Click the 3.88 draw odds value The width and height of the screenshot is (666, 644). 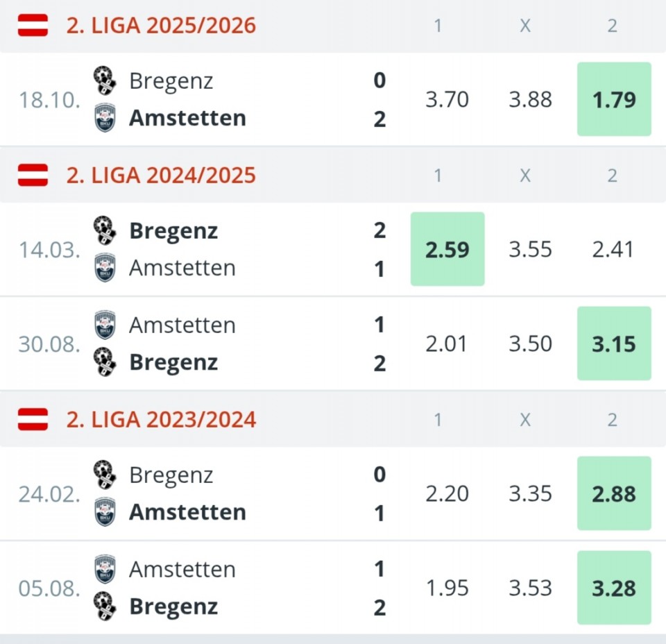click(530, 99)
